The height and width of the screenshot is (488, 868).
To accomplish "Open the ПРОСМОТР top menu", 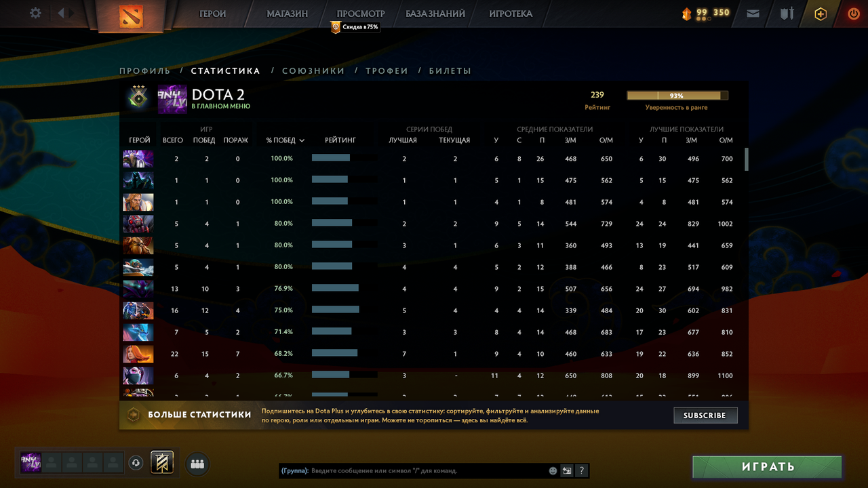I will [x=361, y=14].
